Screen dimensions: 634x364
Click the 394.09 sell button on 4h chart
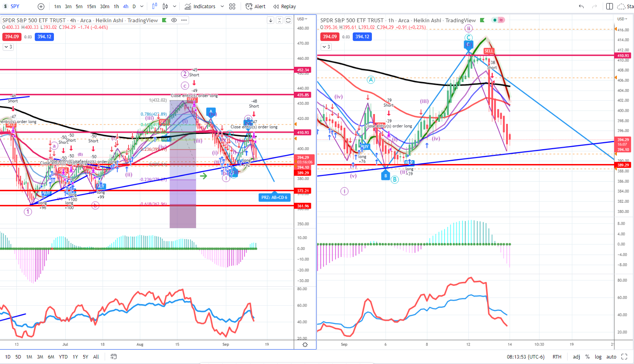coord(12,37)
